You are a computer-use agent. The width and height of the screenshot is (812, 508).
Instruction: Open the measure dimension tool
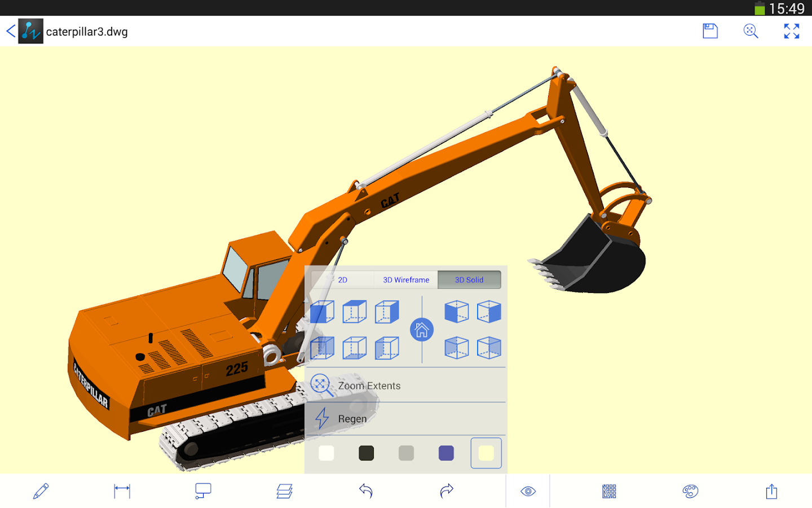pyautogui.click(x=122, y=491)
